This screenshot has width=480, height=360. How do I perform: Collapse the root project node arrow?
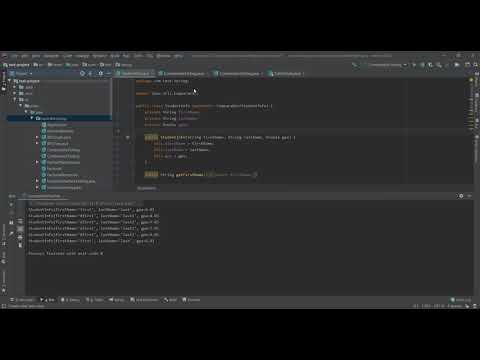pyautogui.click(x=10, y=81)
